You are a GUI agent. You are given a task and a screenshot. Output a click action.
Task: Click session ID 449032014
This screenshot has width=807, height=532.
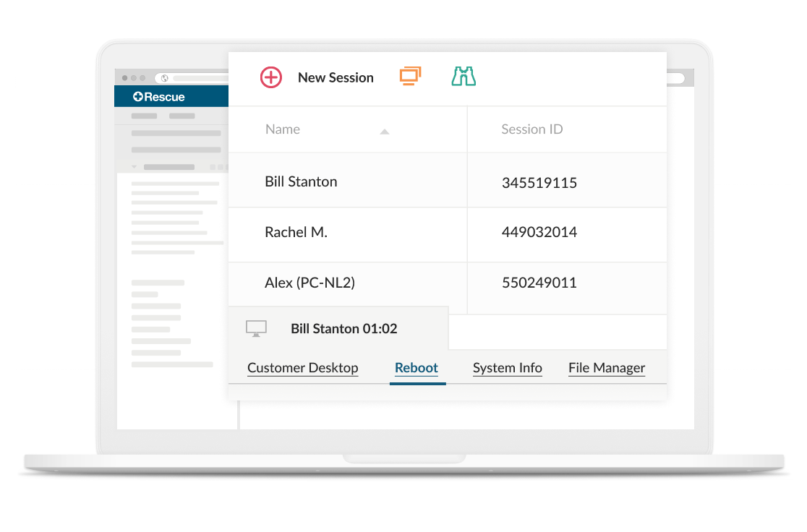[x=539, y=232]
